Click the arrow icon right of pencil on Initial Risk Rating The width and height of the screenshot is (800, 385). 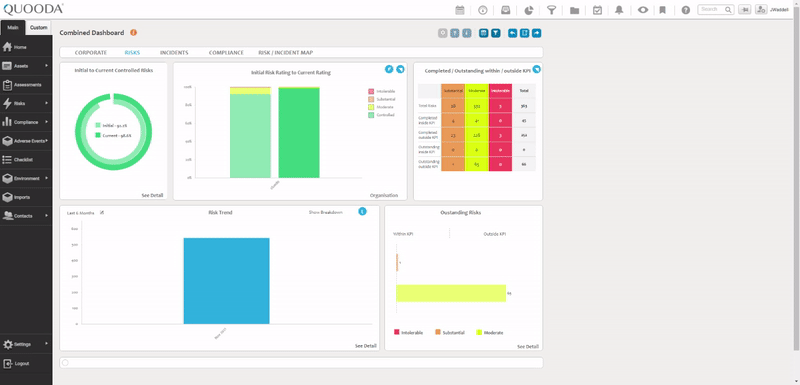[x=401, y=69]
